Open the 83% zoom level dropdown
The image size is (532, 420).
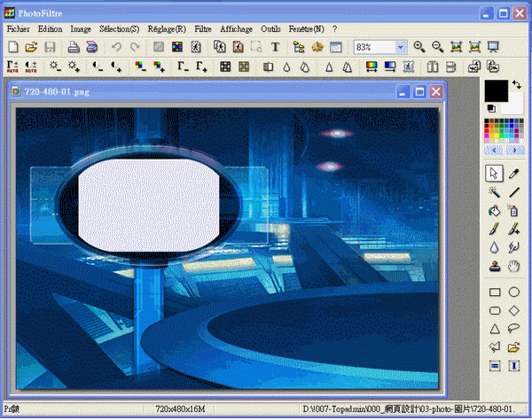(401, 47)
